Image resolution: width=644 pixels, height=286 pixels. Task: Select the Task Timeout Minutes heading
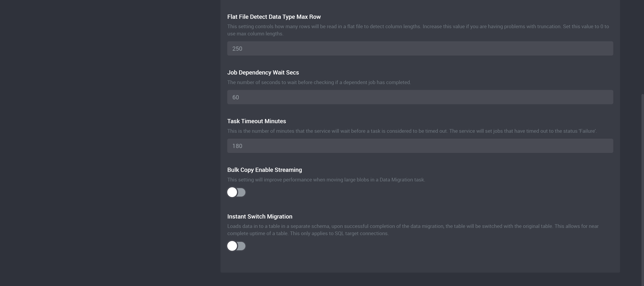[x=256, y=121]
